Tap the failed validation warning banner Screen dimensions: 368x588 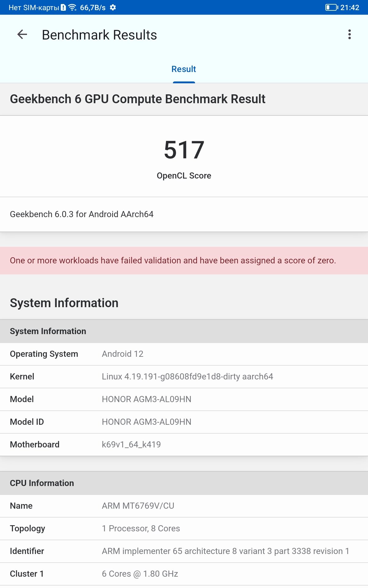[184, 261]
